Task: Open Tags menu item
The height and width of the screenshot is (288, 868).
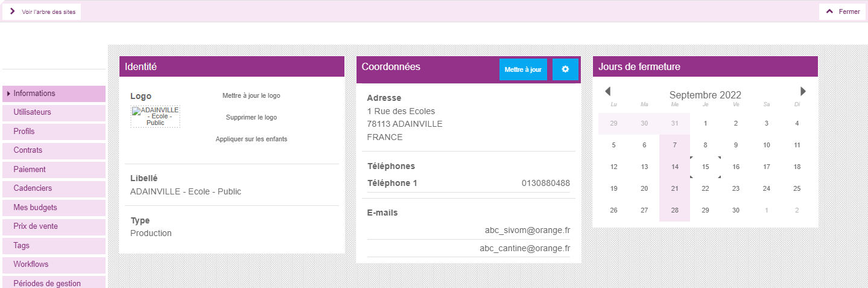Action: pos(54,246)
